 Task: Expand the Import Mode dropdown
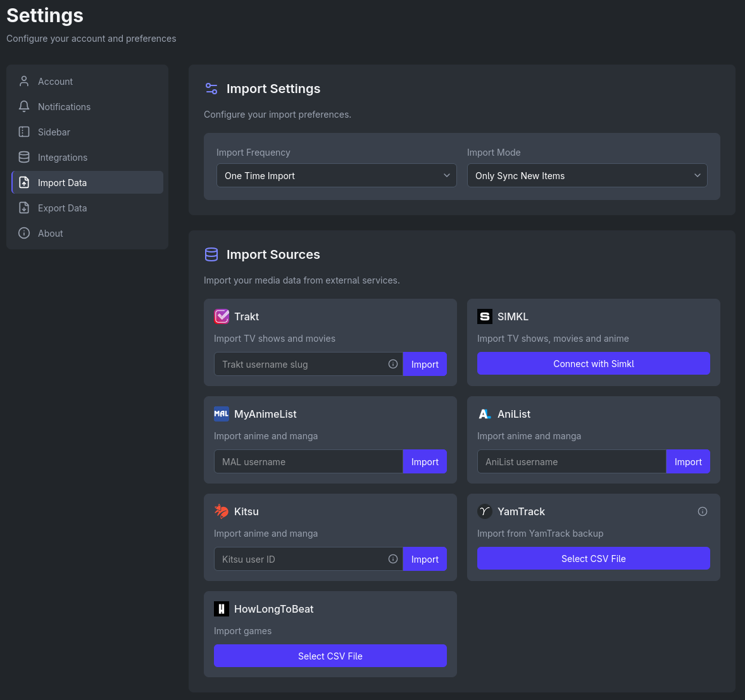coord(587,176)
